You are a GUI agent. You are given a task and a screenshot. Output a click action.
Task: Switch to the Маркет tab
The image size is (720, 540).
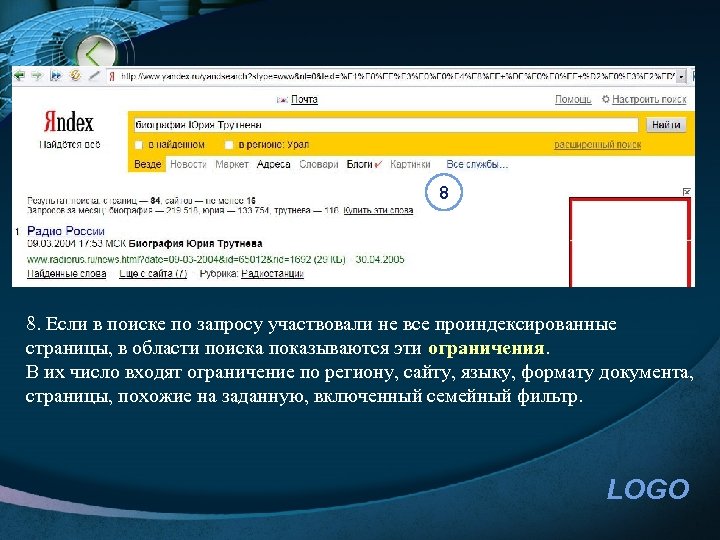232,164
